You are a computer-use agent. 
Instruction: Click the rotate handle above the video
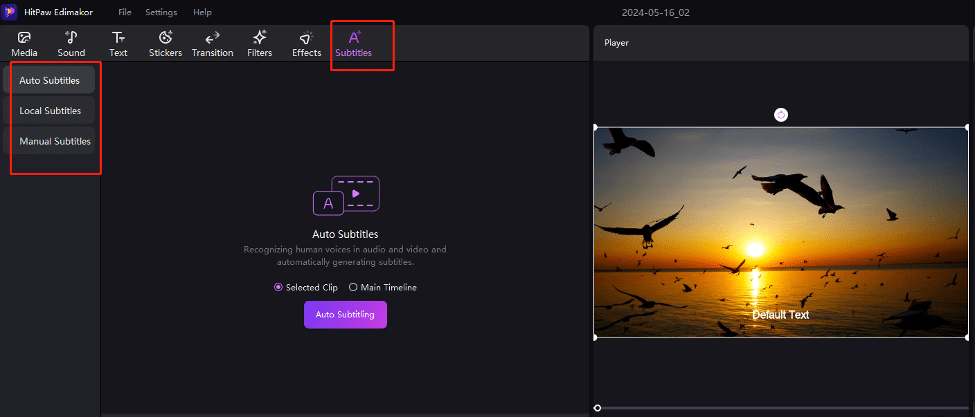point(781,115)
